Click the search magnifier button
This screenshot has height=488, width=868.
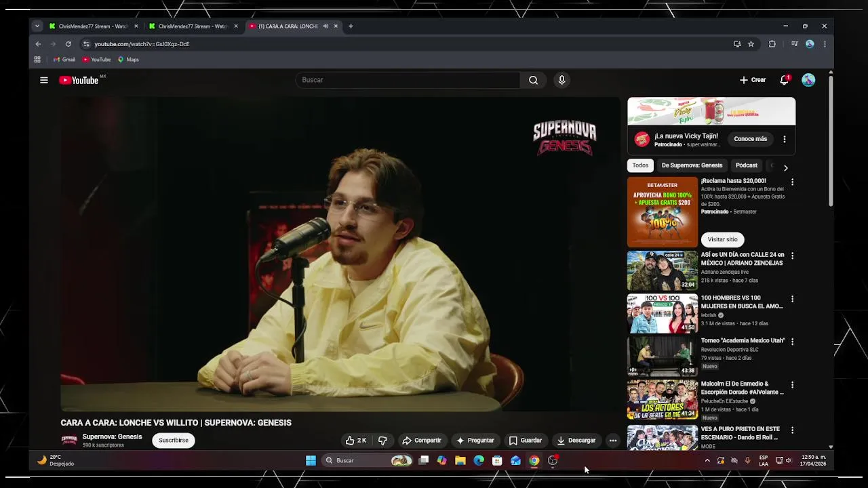pyautogui.click(x=533, y=80)
